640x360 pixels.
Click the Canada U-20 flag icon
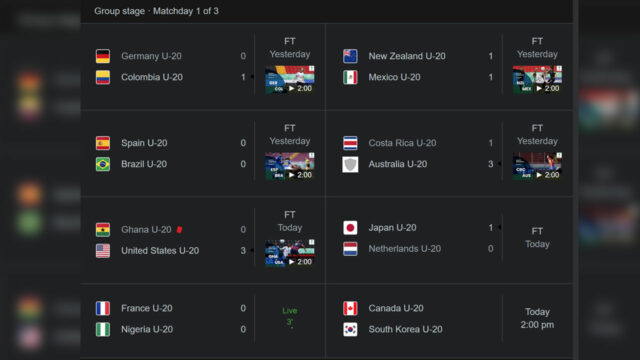(x=350, y=308)
